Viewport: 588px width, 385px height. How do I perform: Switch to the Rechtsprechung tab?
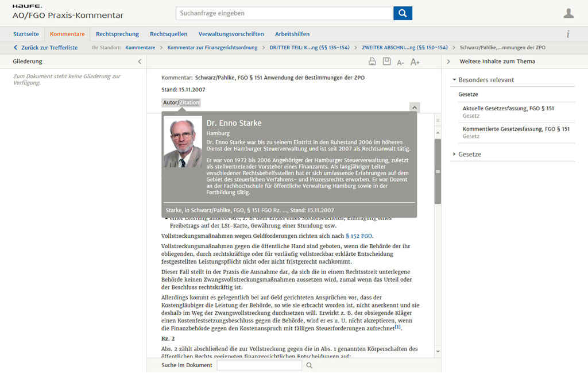click(117, 34)
